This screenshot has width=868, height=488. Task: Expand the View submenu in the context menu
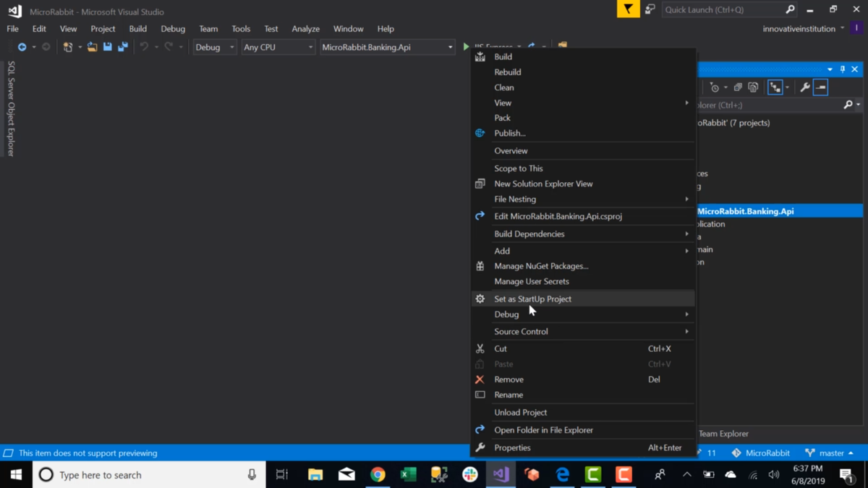pyautogui.click(x=583, y=103)
